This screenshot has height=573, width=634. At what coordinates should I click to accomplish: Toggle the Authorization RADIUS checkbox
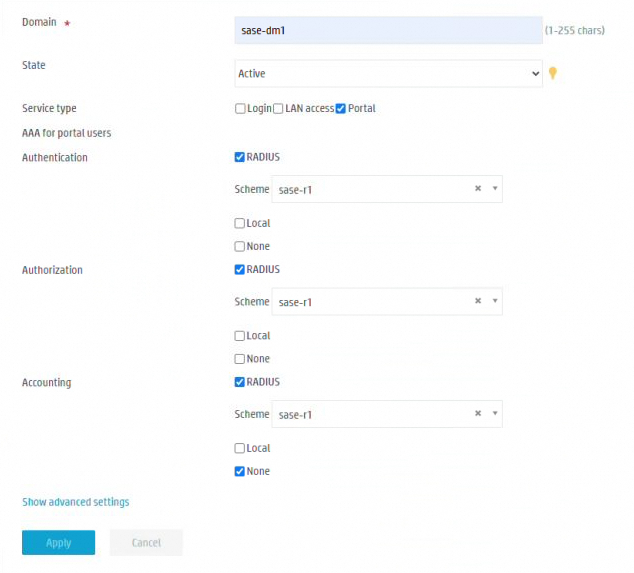click(239, 269)
